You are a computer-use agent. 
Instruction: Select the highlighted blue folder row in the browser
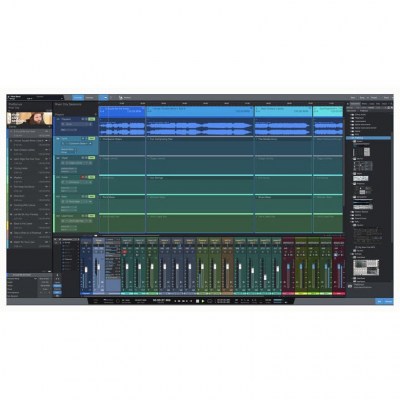point(368,138)
